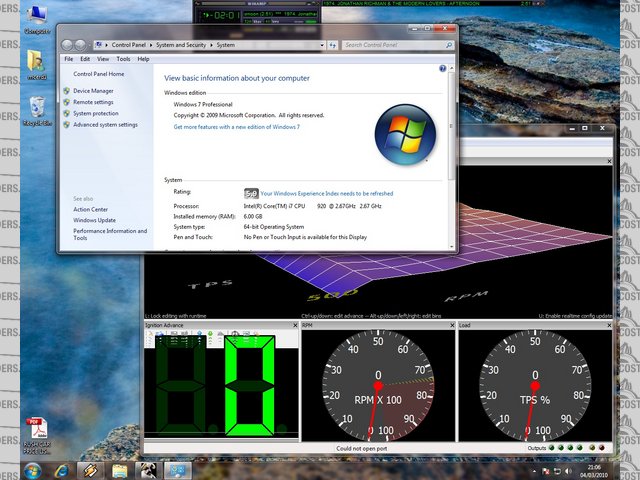Open Advanced system settings link
This screenshot has width=640, height=480.
click(105, 124)
